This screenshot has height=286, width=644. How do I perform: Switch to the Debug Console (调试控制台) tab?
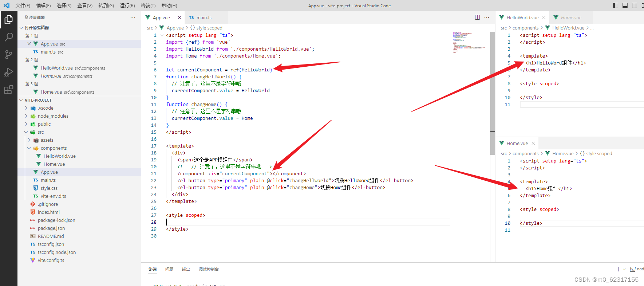pos(209,269)
